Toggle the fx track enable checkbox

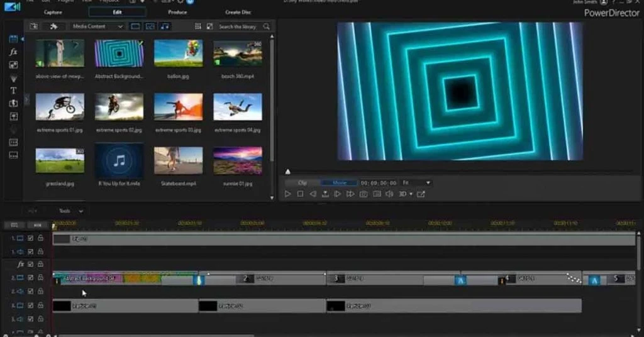coord(30,264)
